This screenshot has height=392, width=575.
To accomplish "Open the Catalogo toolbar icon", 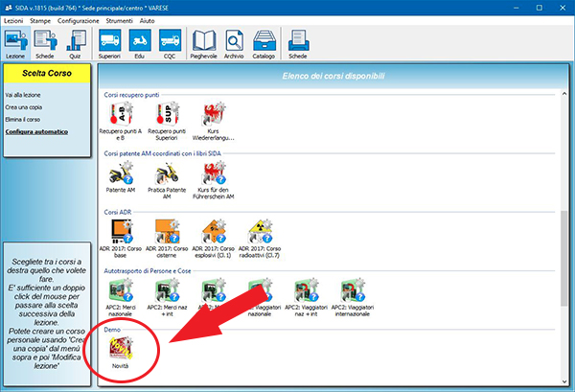I will point(264,43).
